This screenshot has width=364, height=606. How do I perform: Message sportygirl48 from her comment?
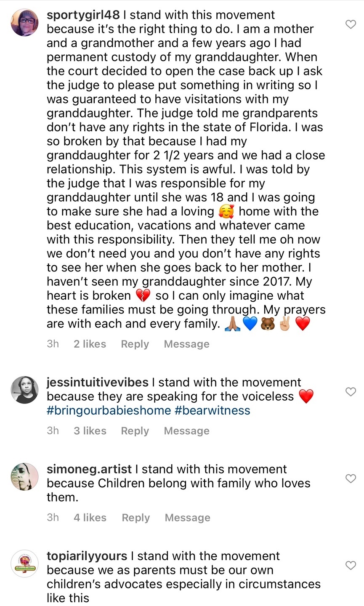(x=186, y=344)
